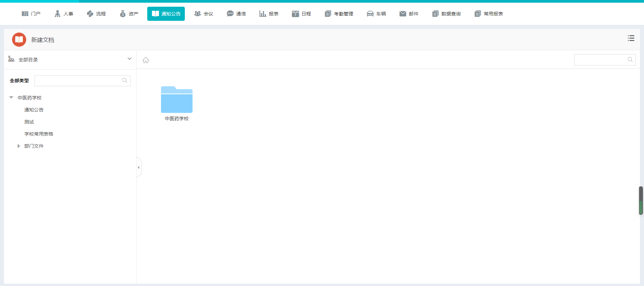Viewport: 644px width, 286px height.
Task: Open the 中医药学校 folder icon
Action: coord(177,100)
